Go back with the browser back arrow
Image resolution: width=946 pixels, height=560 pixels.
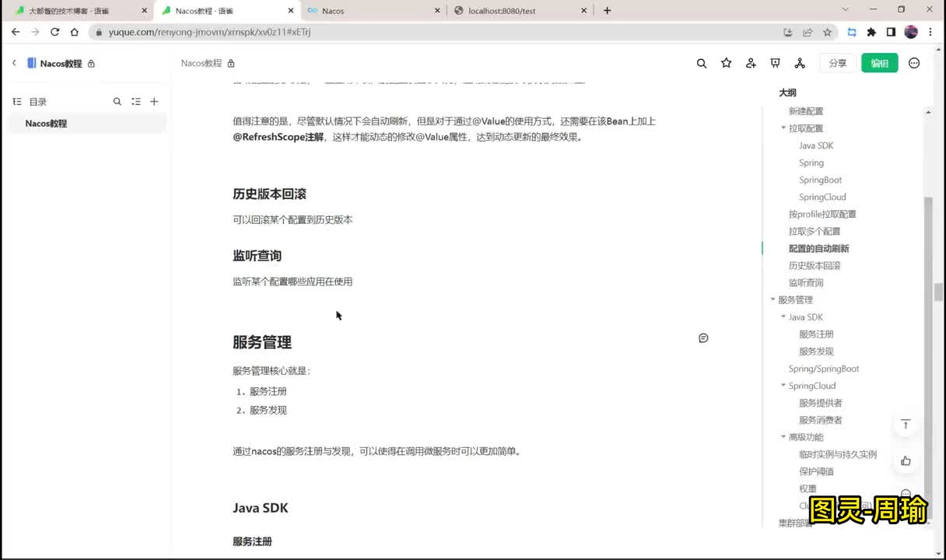pyautogui.click(x=16, y=32)
